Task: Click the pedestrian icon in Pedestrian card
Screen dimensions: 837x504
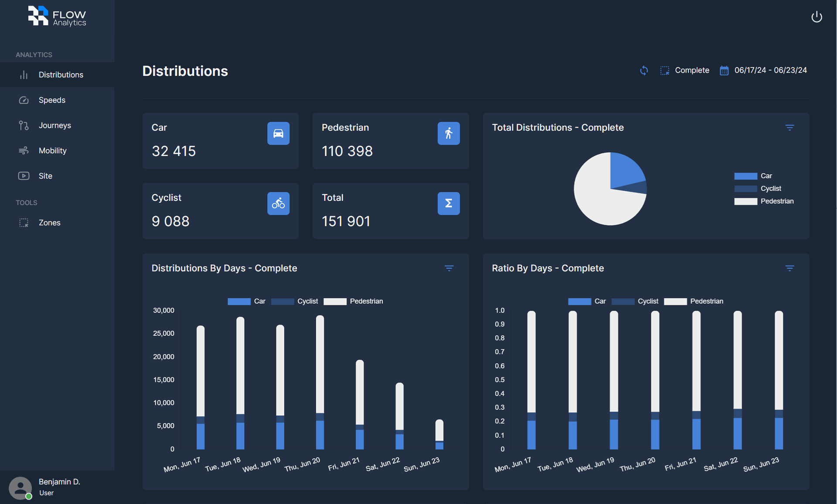Action: tap(448, 133)
